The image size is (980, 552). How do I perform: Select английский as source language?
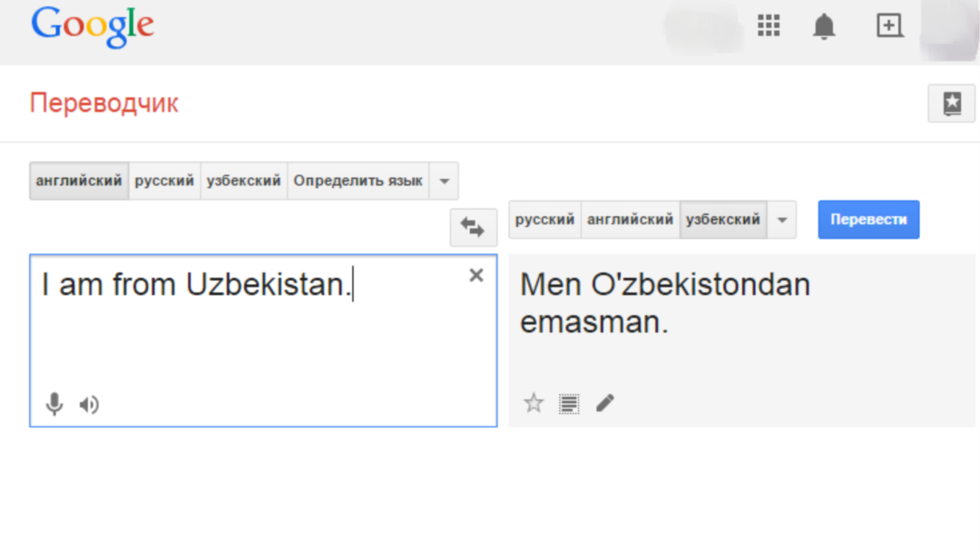[x=79, y=181]
